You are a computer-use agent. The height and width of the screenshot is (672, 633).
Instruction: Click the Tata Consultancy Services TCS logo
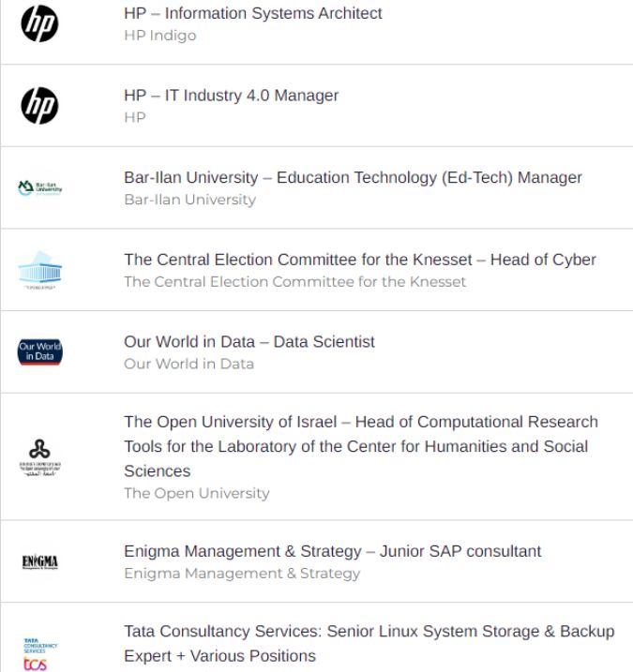[40, 654]
